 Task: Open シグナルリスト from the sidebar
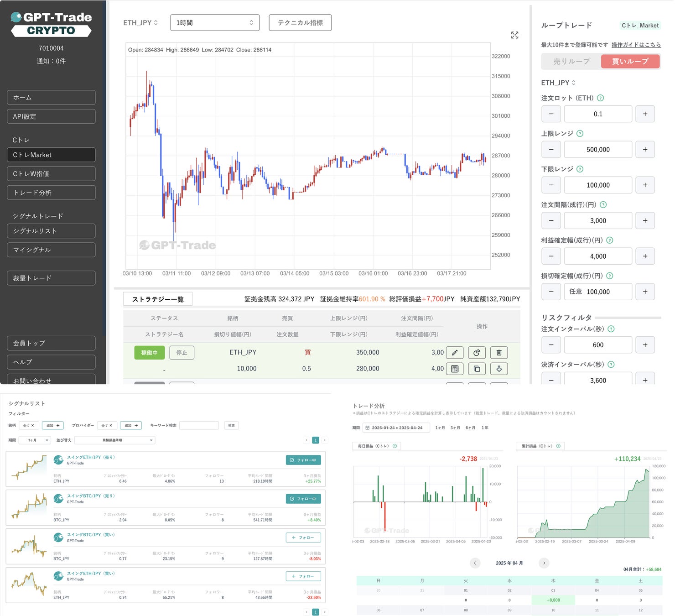pos(51,231)
